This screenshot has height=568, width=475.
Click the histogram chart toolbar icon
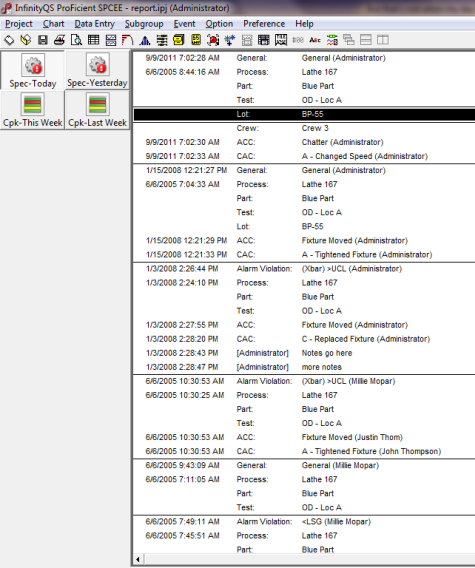click(x=145, y=40)
